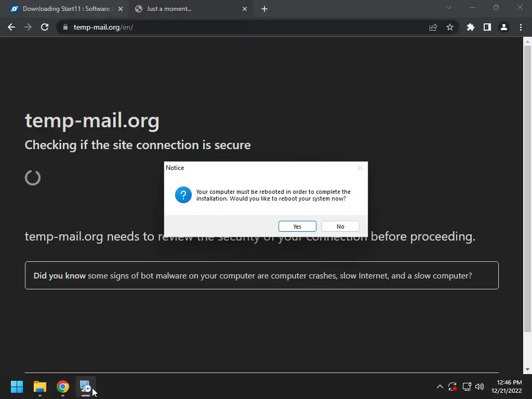Open the volume speaker tray icon
The width and height of the screenshot is (532, 399).
[480, 387]
